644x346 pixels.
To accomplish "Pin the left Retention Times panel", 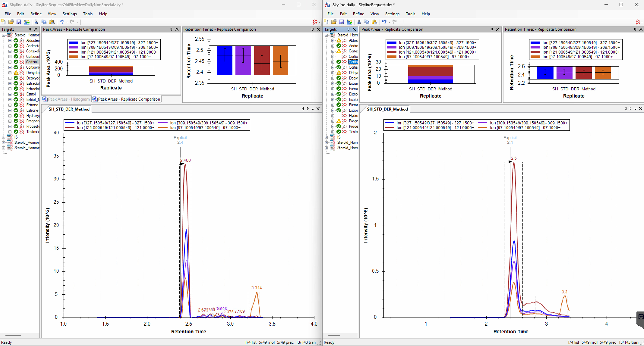I will coord(312,29).
